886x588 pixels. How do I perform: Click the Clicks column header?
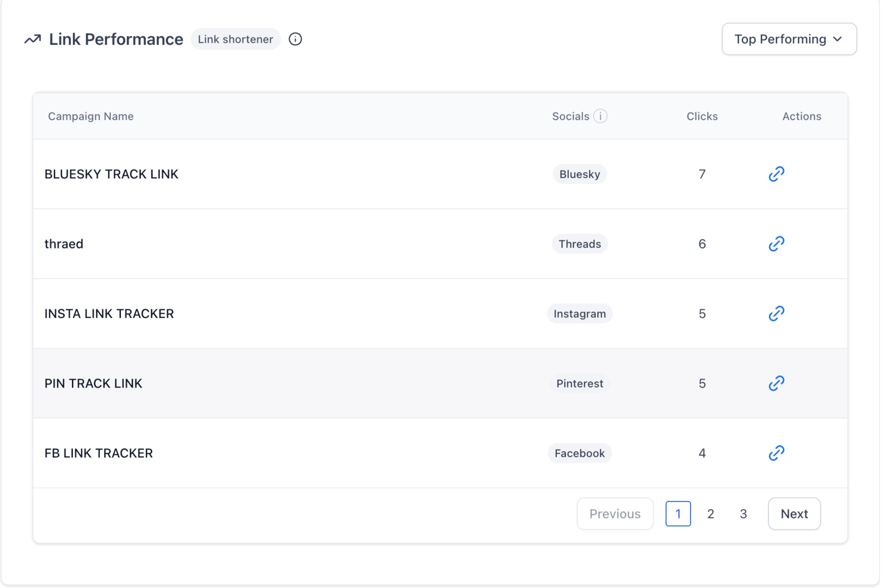point(702,116)
